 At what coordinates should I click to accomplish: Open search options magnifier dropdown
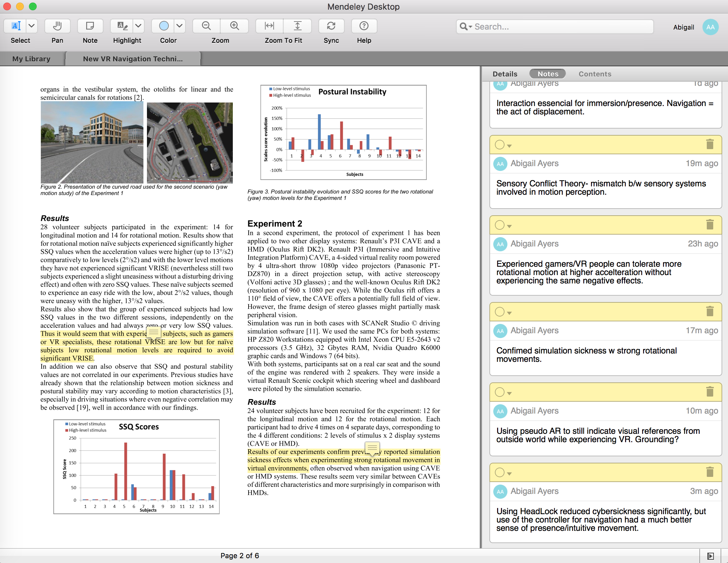465,27
